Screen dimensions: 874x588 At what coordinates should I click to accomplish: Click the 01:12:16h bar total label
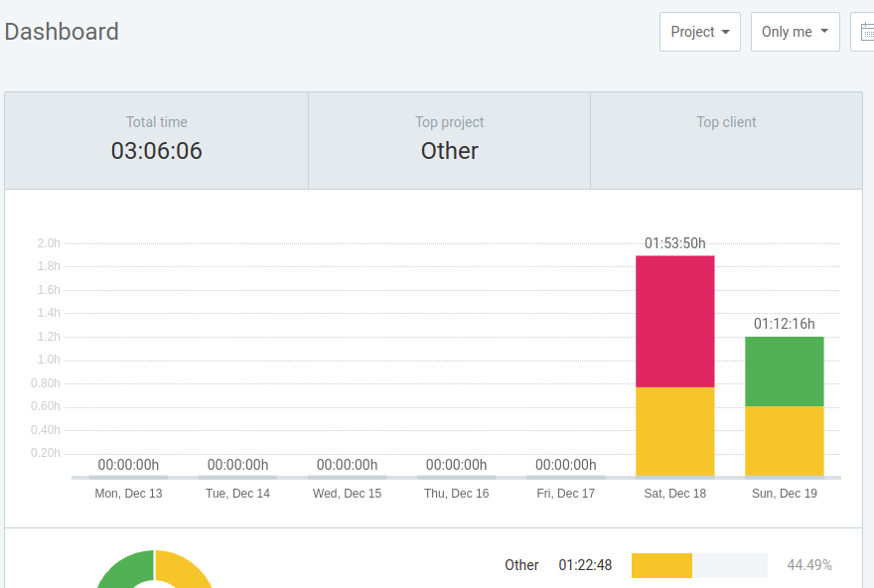coord(785,324)
